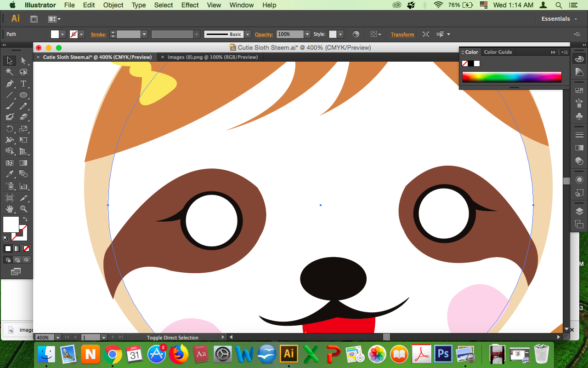Select the Mesh tool
The width and height of the screenshot is (588, 368).
coord(10,163)
